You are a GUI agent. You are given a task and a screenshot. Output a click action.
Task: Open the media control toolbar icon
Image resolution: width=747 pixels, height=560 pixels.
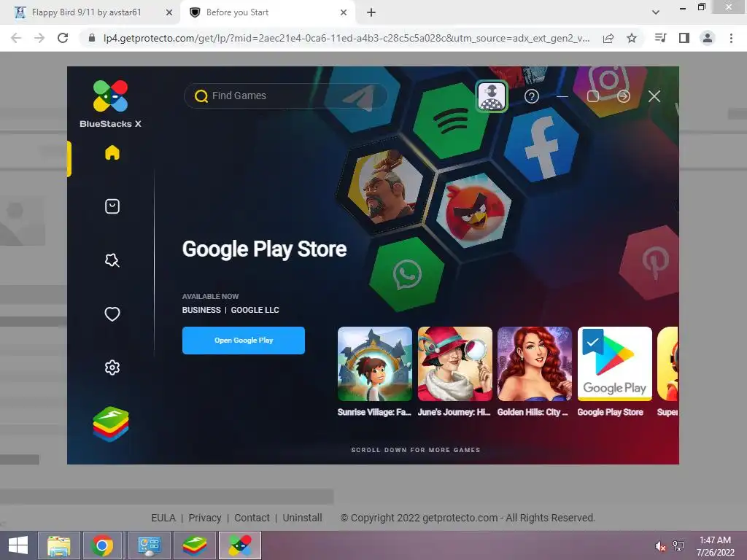(x=661, y=38)
